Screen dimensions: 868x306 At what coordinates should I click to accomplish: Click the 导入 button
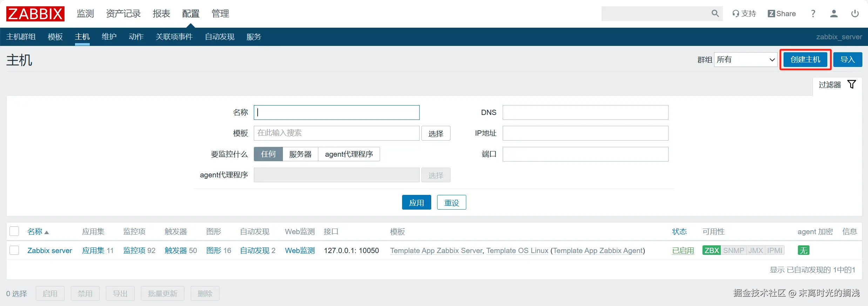pyautogui.click(x=847, y=60)
